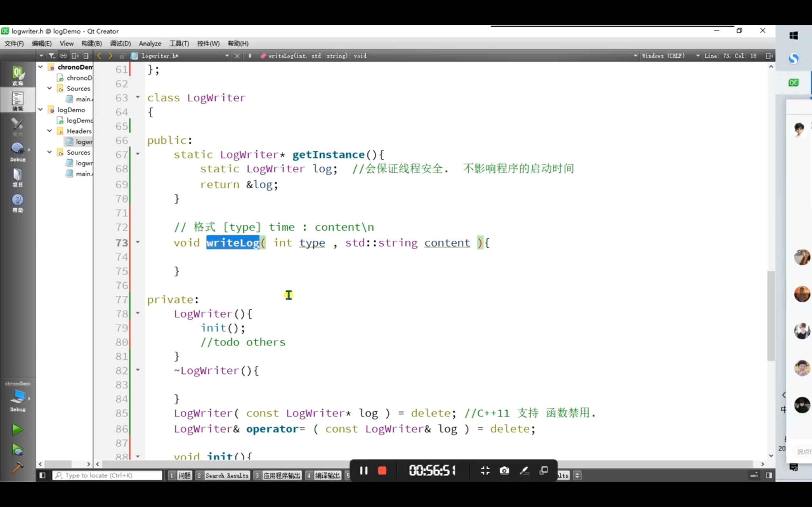Start debugging with Run-Debug icon
812x507 pixels.
point(17,449)
